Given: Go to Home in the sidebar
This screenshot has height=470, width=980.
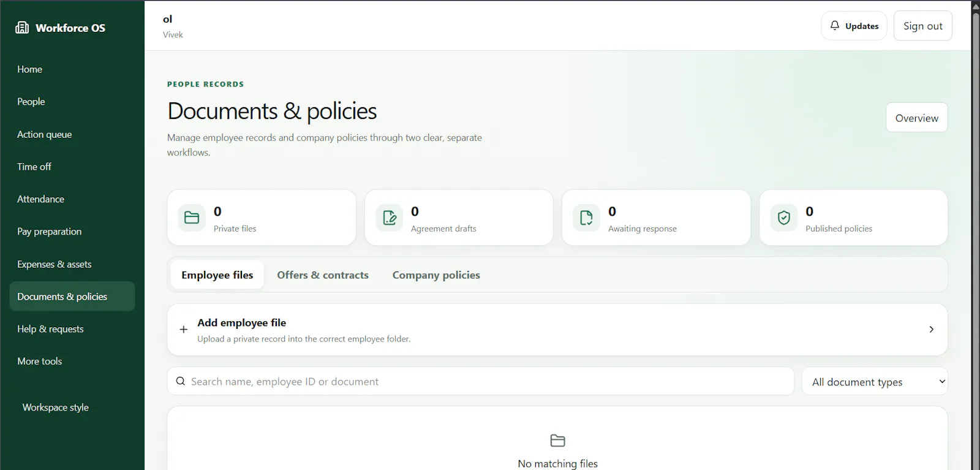Looking at the screenshot, I should [72, 69].
